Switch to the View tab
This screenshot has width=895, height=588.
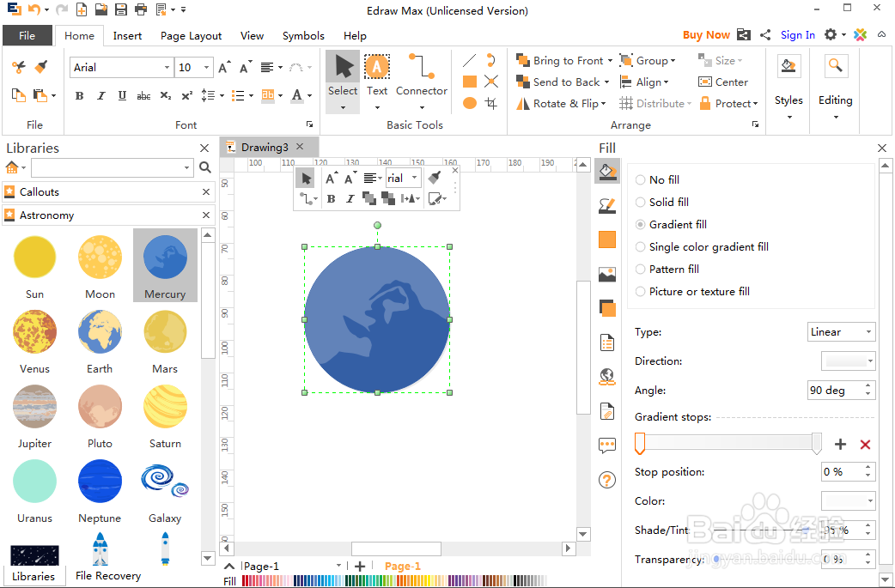pyautogui.click(x=252, y=35)
